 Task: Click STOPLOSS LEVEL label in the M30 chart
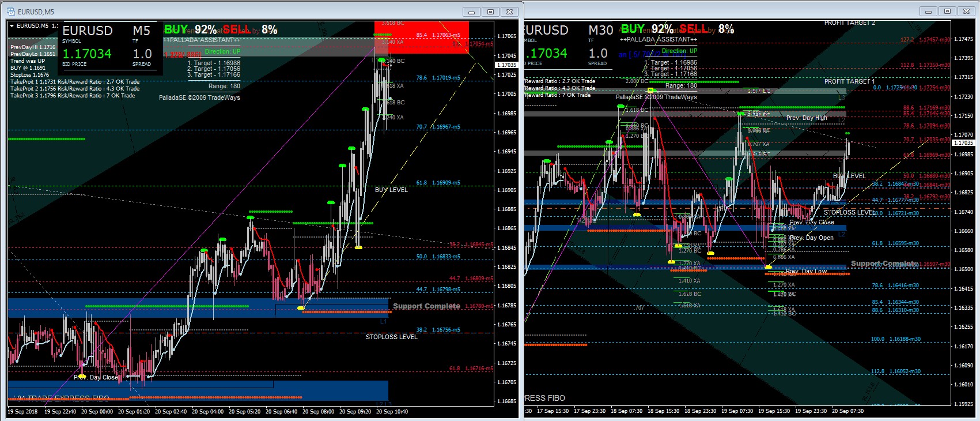pyautogui.click(x=850, y=212)
